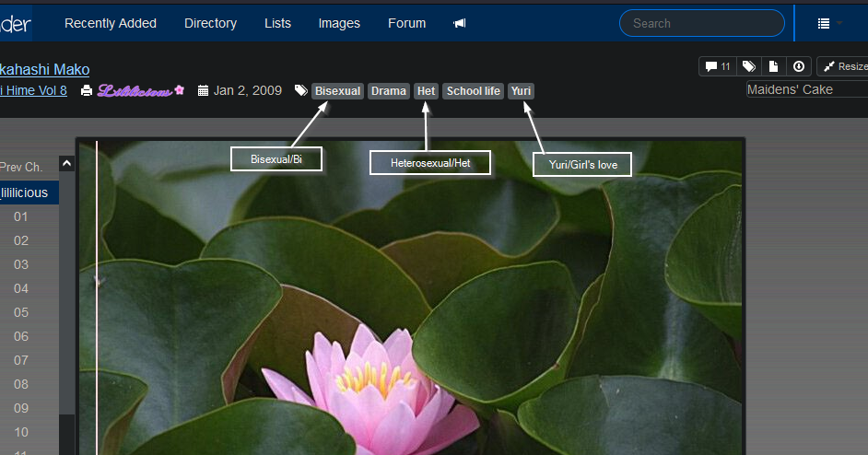Click the Search input field
This screenshot has width=868, height=455.
tap(701, 23)
